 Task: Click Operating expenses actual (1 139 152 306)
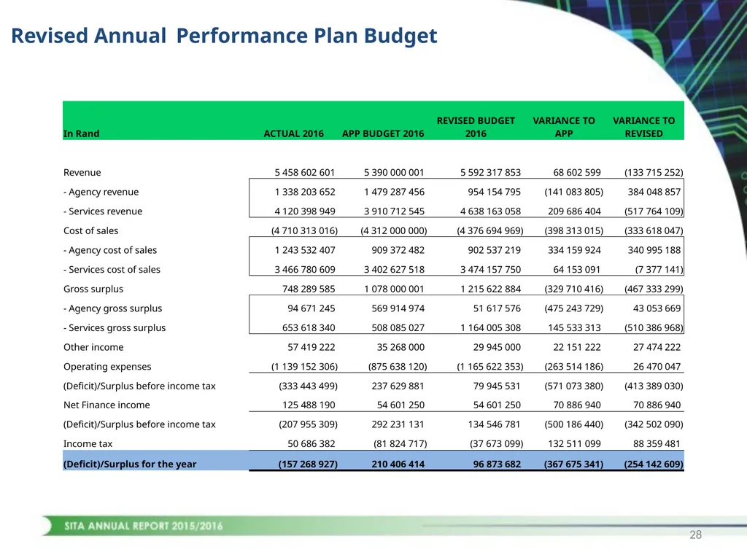(x=304, y=367)
